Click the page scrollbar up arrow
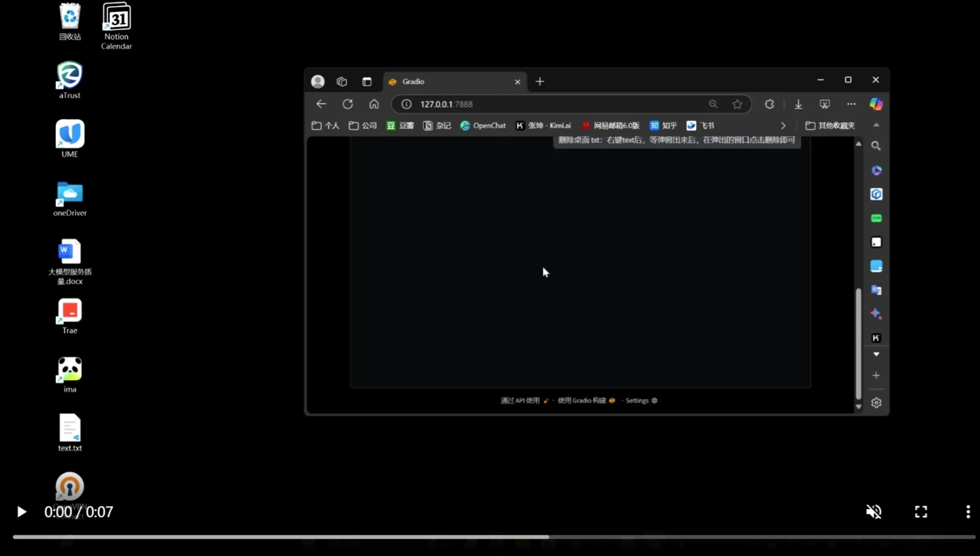 (x=858, y=144)
